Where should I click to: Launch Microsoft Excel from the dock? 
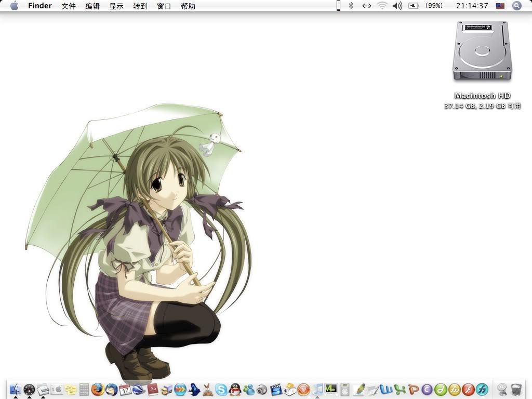[400, 389]
